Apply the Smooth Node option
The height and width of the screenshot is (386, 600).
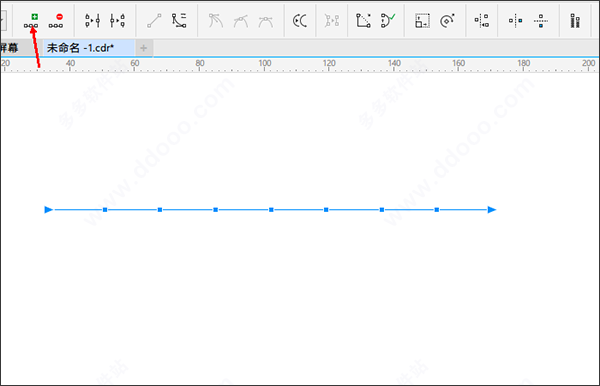tap(241, 21)
